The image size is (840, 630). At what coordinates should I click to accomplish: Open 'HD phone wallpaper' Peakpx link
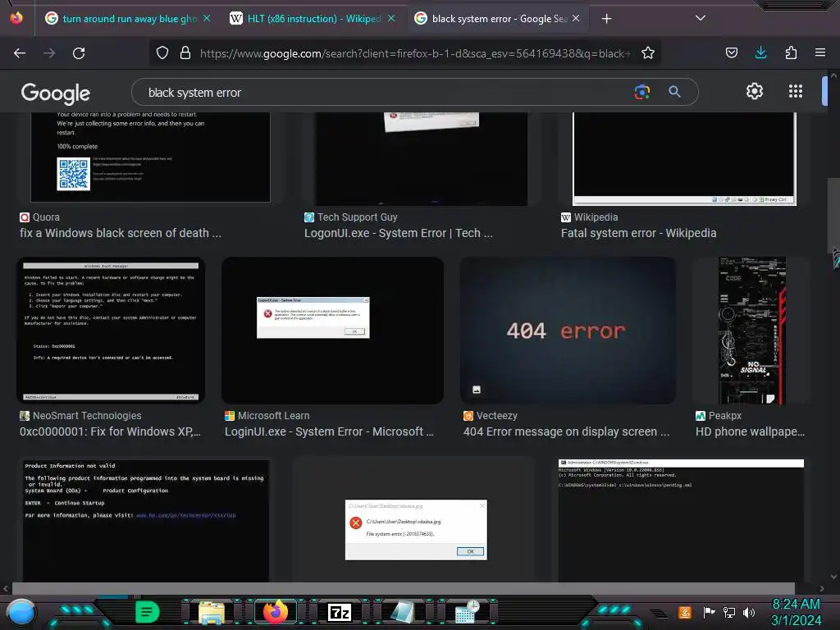750,431
